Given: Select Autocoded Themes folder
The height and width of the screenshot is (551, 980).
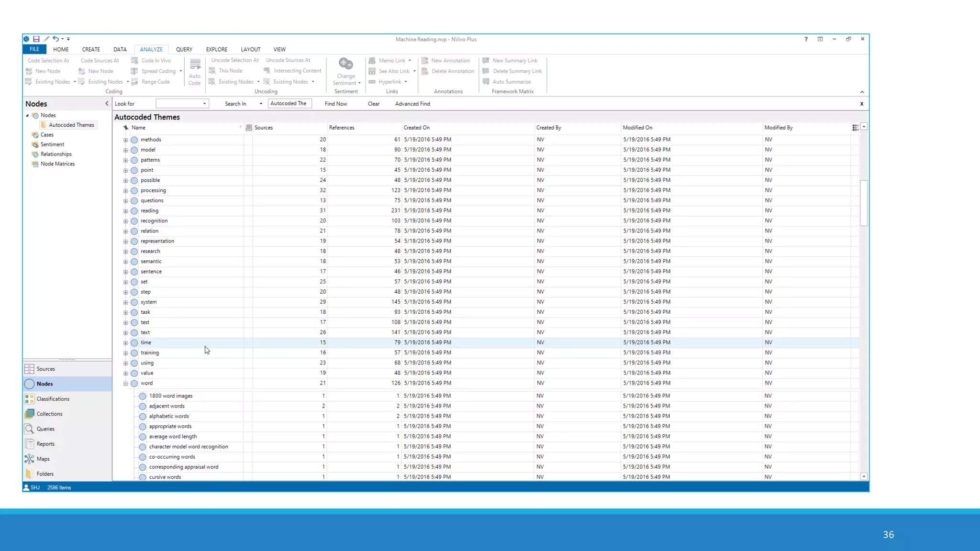Looking at the screenshot, I should [71, 125].
